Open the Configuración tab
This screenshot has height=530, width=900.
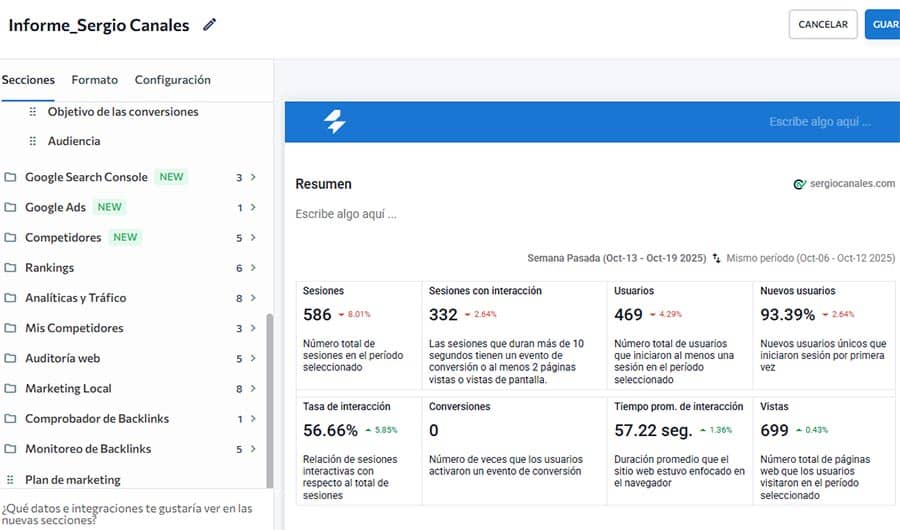172,80
